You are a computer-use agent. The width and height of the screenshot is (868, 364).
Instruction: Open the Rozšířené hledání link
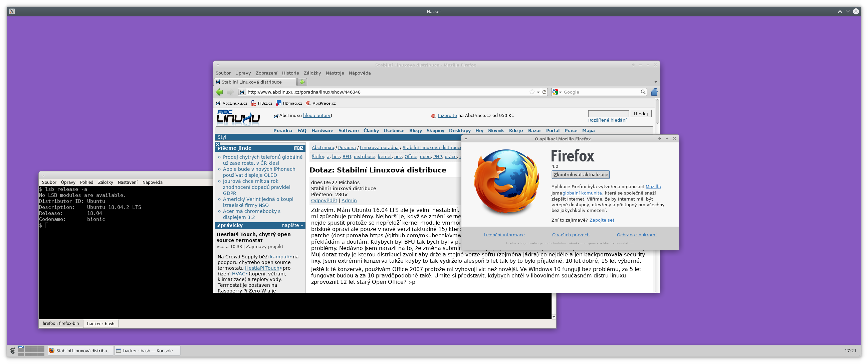(x=607, y=120)
